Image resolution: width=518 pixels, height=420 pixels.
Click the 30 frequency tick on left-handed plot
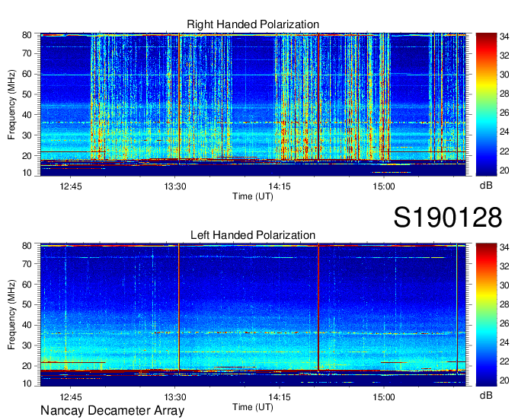[x=27, y=345]
